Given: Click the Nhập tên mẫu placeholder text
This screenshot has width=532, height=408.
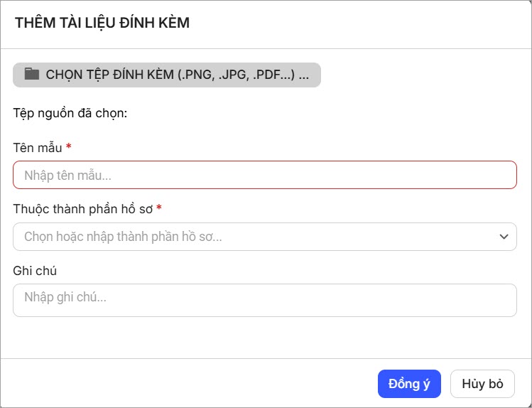Looking at the screenshot, I should coord(67,175).
